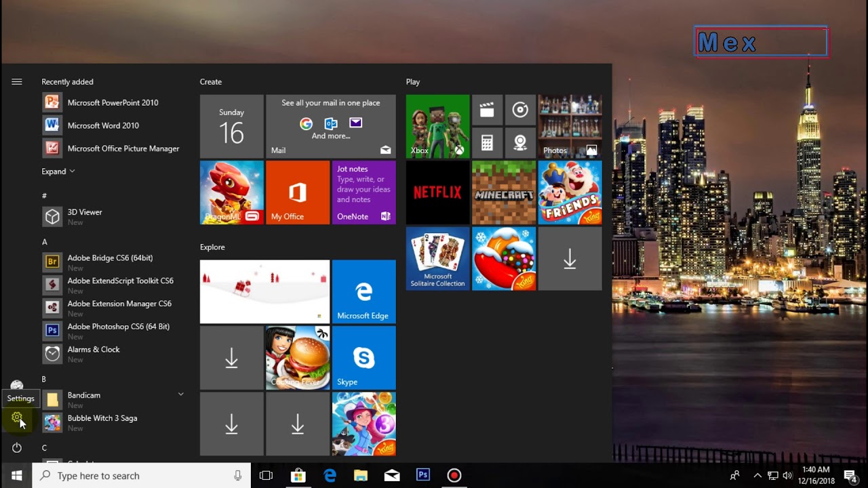This screenshot has height=488, width=868.
Task: Open the OneNote tile
Action: click(x=363, y=192)
